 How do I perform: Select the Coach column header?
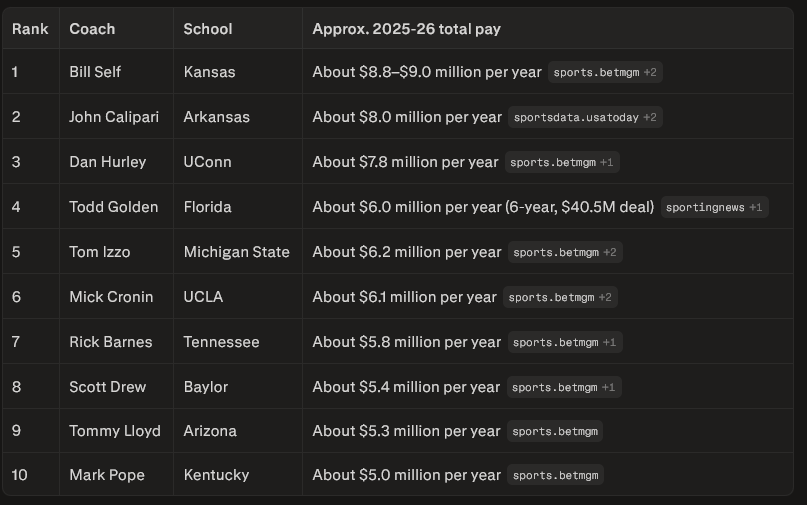[92, 29]
